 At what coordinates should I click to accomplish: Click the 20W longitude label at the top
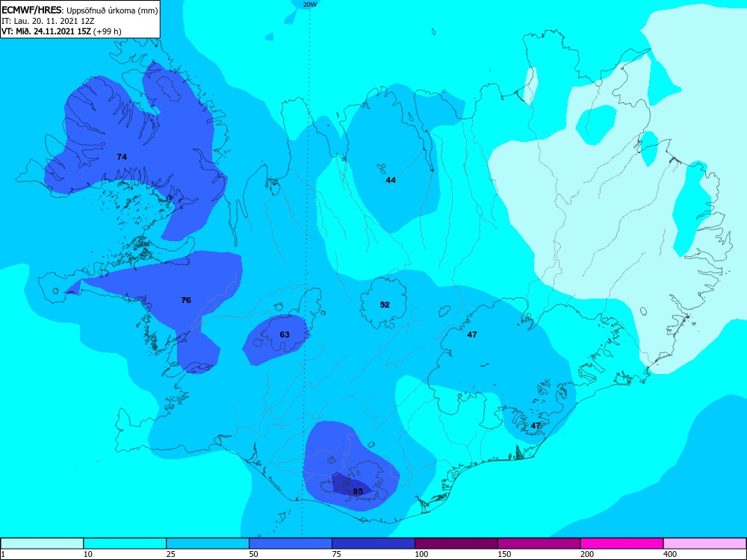click(x=310, y=4)
